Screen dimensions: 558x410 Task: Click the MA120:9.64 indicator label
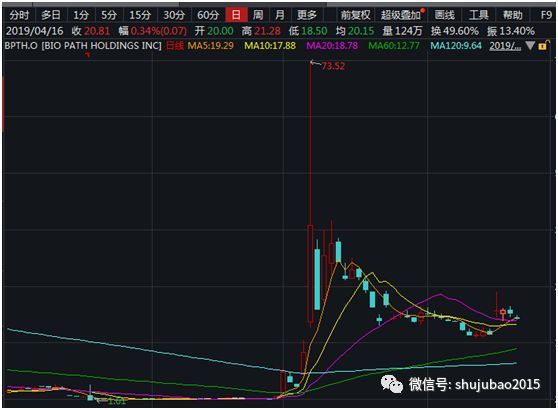click(x=456, y=46)
